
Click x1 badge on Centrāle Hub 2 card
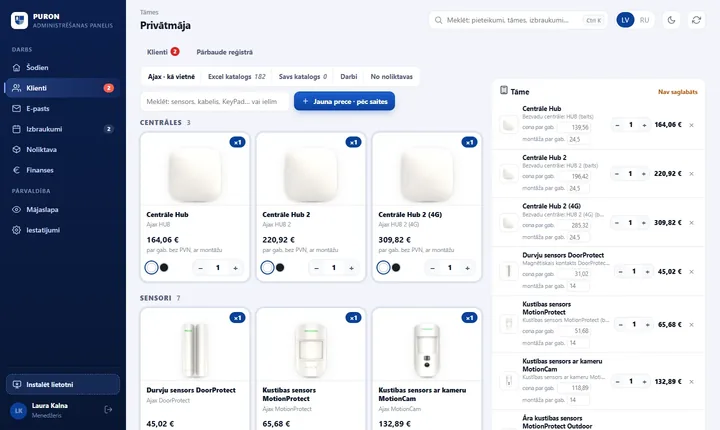[354, 142]
